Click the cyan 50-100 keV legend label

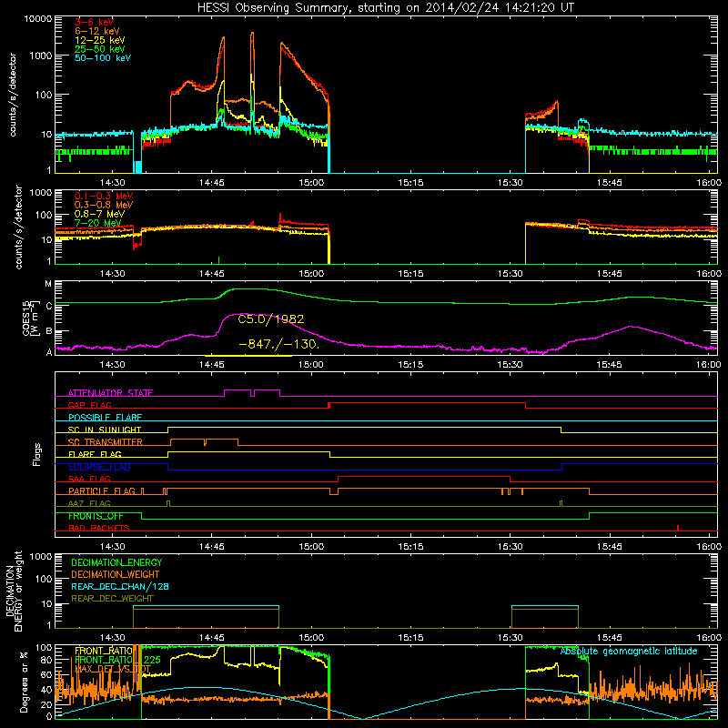click(x=103, y=58)
